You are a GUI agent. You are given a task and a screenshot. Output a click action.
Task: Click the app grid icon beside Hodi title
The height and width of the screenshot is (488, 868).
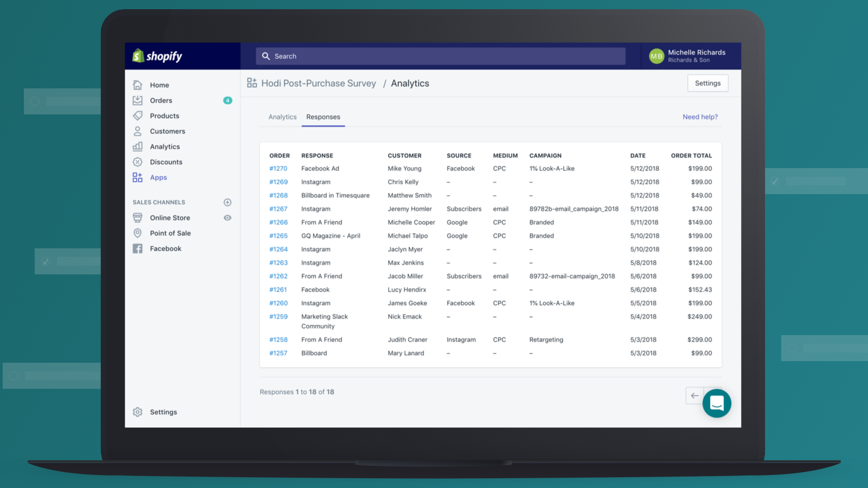[252, 83]
